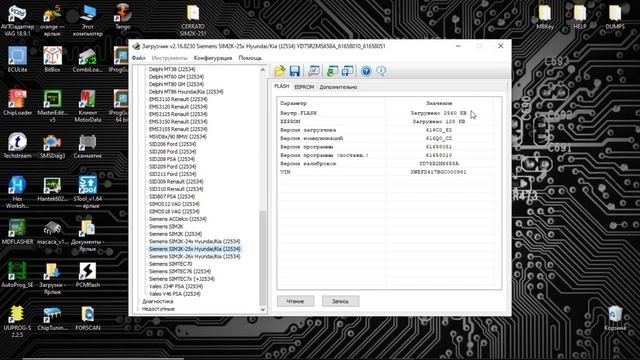Open Hantek602 desktop shortcut
This screenshot has height=360, width=640.
52,189
